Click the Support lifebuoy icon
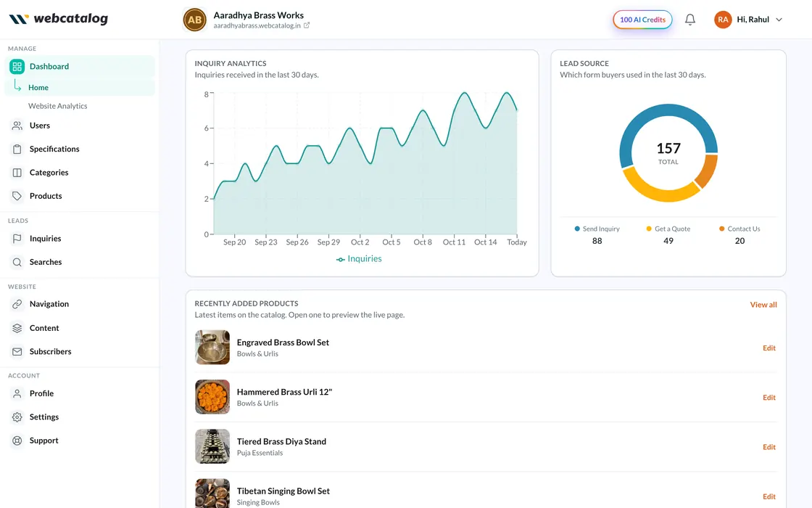Screen dimensions: 812x508 (17, 441)
